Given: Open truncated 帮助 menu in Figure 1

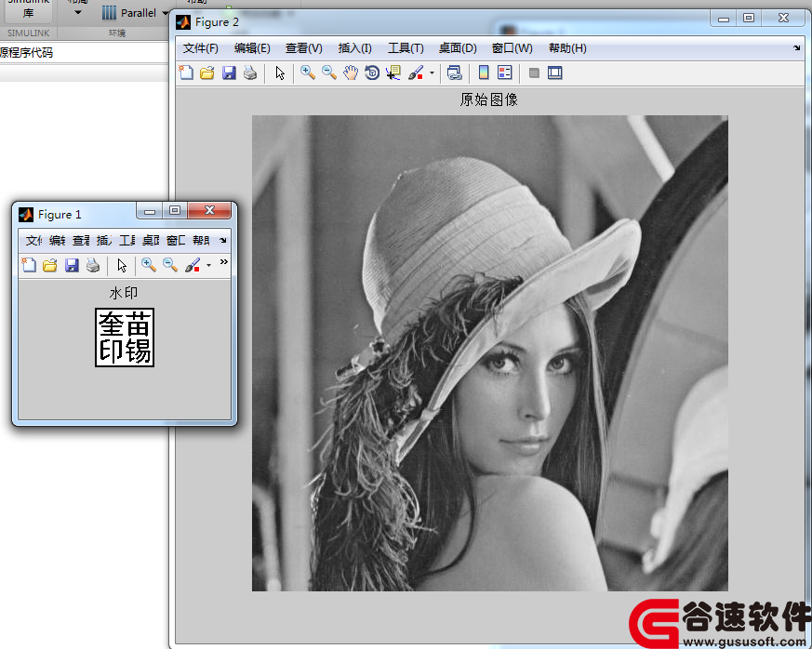Looking at the screenshot, I should [201, 240].
